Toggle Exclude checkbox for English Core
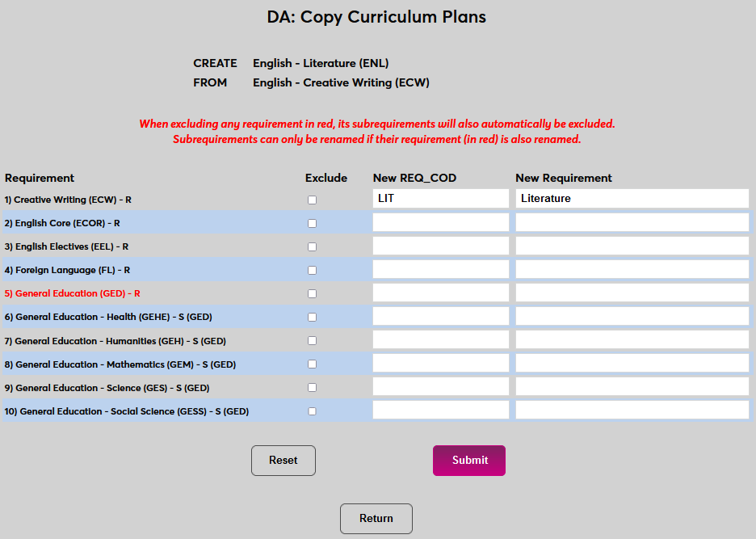Image resolution: width=756 pixels, height=539 pixels. point(312,223)
